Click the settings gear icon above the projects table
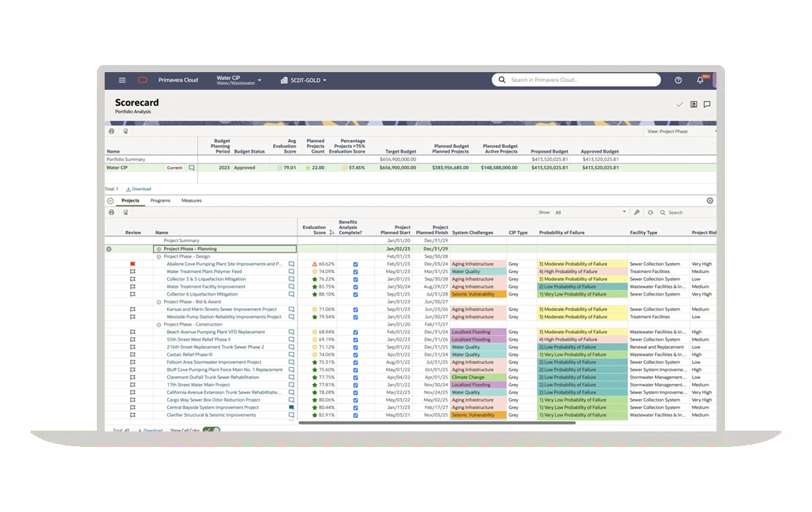 [x=709, y=201]
